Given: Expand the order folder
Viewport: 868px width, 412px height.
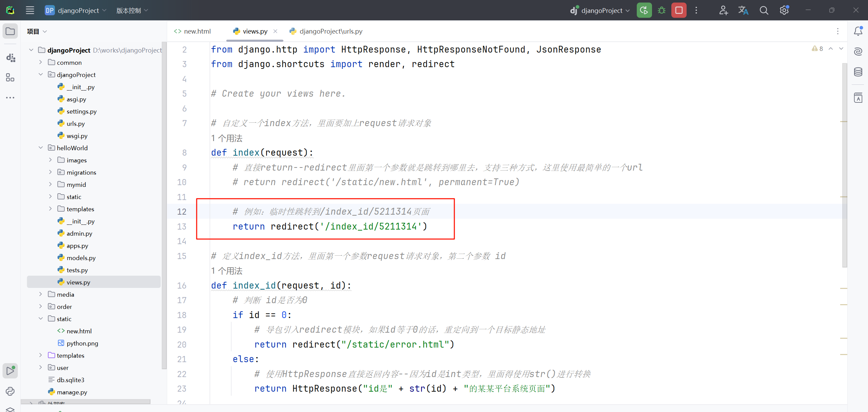Looking at the screenshot, I should point(41,306).
